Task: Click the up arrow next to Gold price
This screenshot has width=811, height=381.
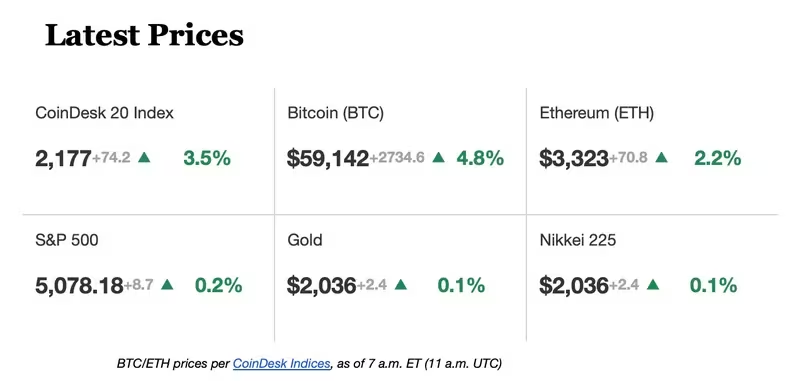Action: (401, 284)
